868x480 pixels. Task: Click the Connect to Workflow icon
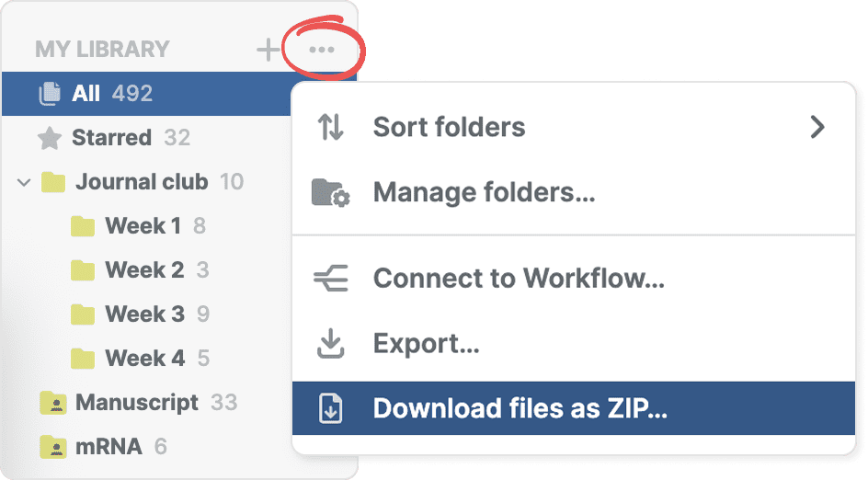(x=330, y=277)
